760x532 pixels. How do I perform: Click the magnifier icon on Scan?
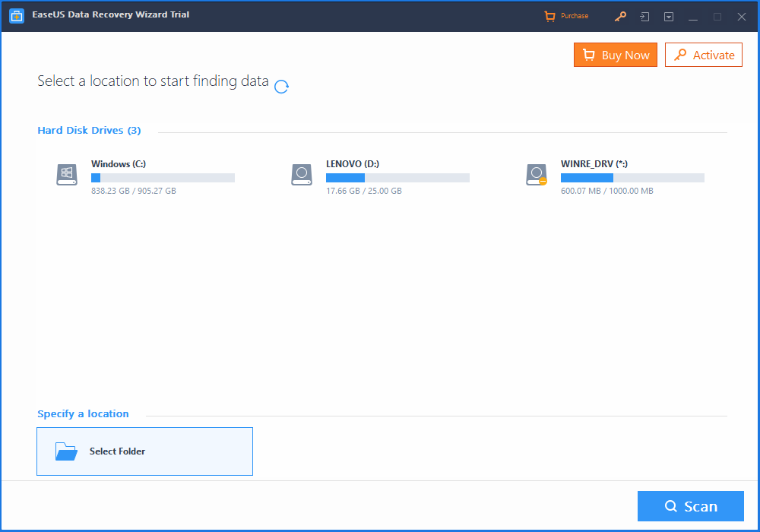[671, 506]
